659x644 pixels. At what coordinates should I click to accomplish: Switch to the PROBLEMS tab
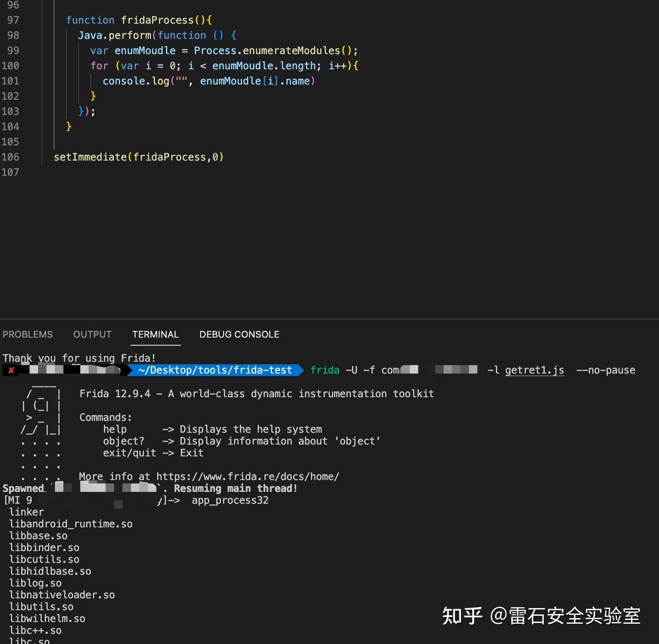[28, 334]
